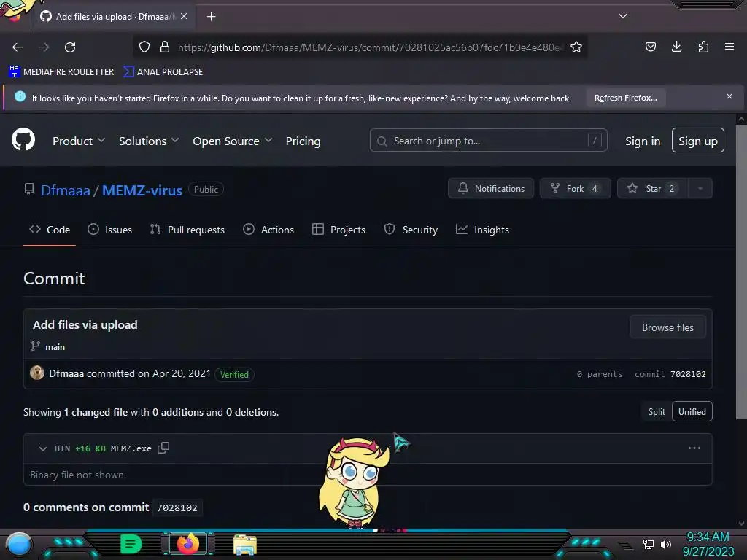Click the taskbar clock 9:34 AM

708,537
